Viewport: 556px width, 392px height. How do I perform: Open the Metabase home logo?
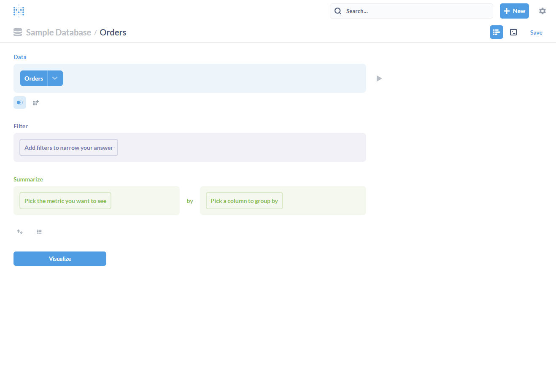point(19,11)
